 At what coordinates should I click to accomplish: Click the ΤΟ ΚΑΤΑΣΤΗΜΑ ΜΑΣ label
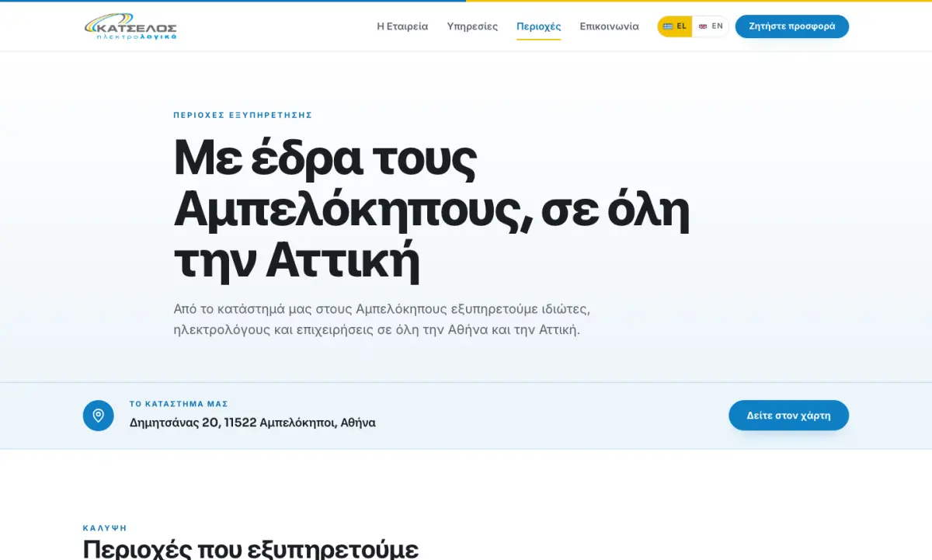(x=179, y=404)
